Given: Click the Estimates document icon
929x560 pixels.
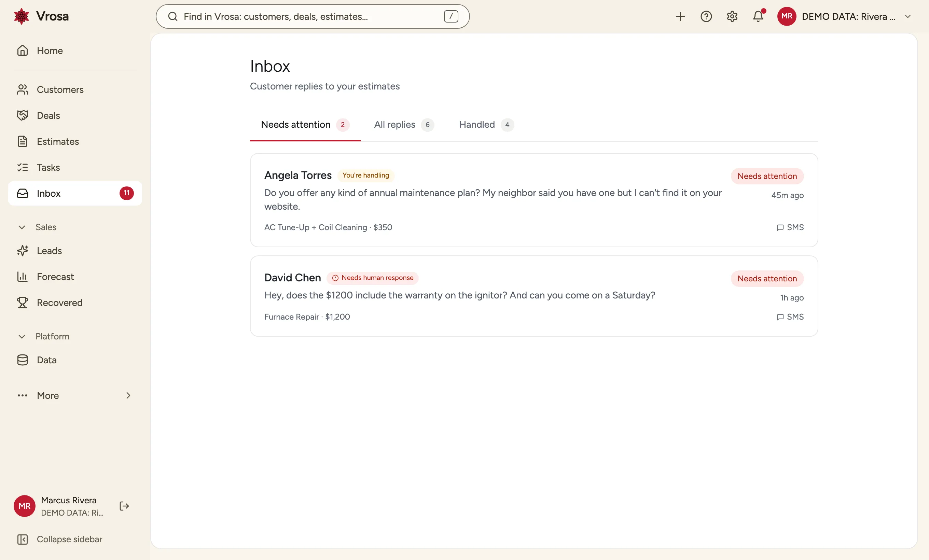Looking at the screenshot, I should 23,141.
